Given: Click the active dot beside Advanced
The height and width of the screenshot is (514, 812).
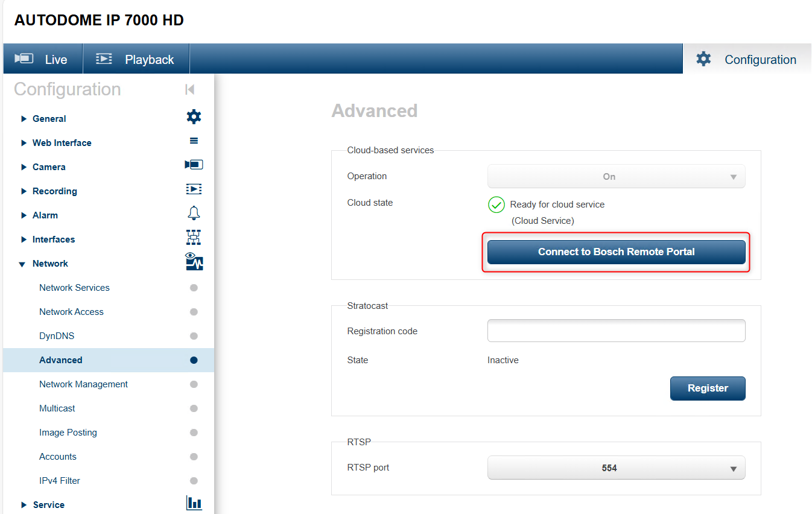Looking at the screenshot, I should [x=194, y=360].
